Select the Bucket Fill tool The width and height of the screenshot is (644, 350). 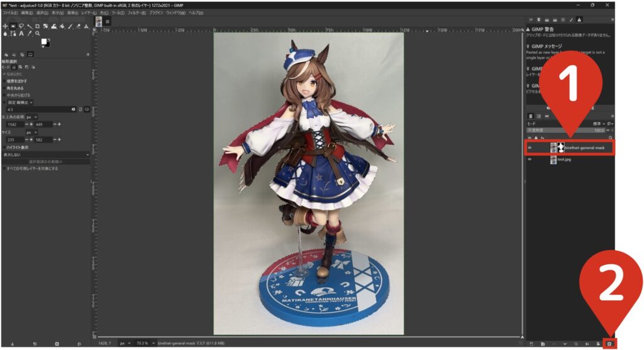pos(62,26)
